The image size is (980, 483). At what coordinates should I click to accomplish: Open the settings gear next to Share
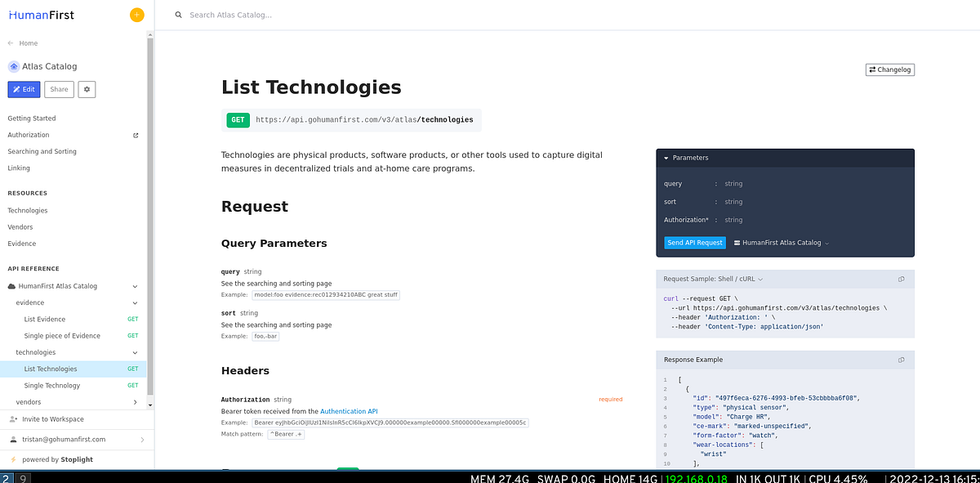coord(87,88)
